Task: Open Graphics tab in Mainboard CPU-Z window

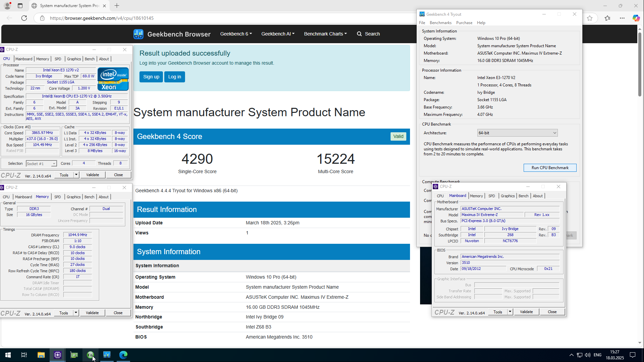Action: click(x=508, y=196)
